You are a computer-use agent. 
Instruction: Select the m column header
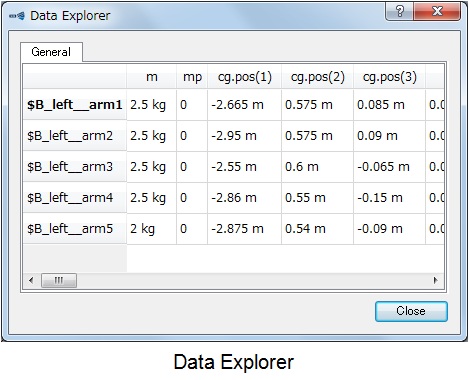pos(151,77)
